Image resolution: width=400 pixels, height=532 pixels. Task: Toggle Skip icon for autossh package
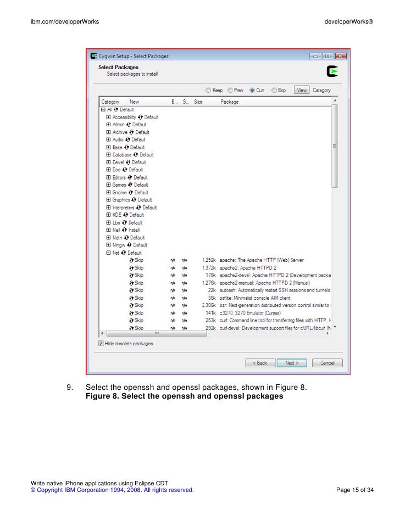[131, 290]
